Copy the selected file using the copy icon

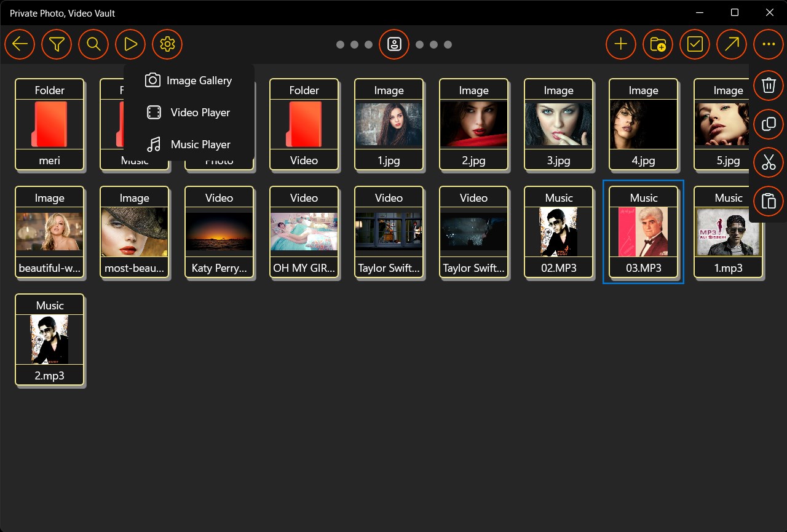tap(768, 124)
